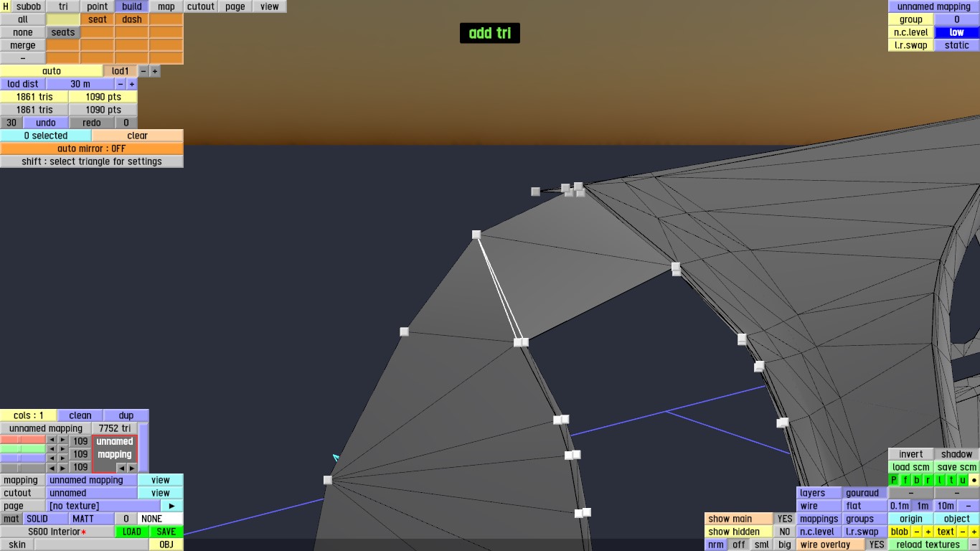Select the 10m grid size option
Image resolution: width=980 pixels, height=551 pixels.
pyautogui.click(x=946, y=506)
